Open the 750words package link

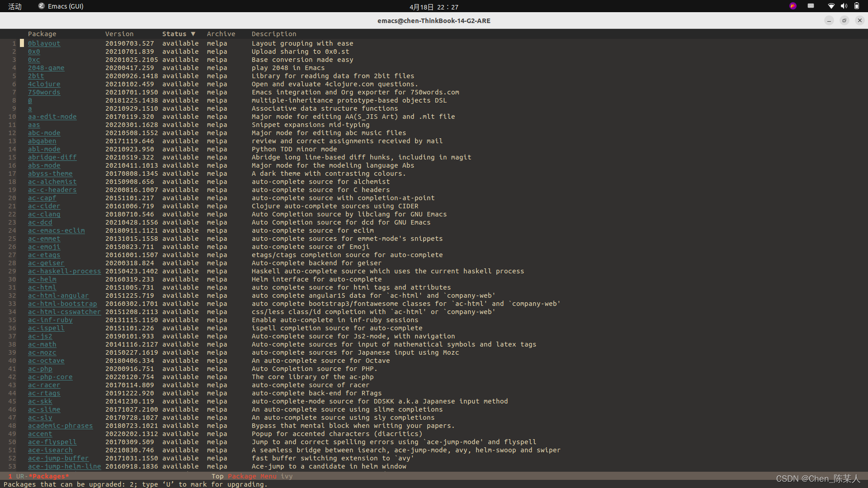pyautogui.click(x=44, y=92)
